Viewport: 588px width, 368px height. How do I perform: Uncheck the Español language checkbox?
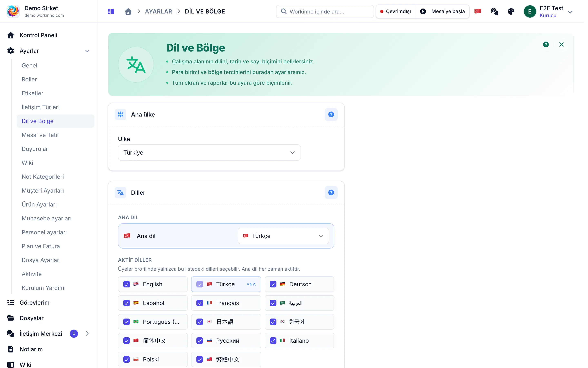pos(127,303)
